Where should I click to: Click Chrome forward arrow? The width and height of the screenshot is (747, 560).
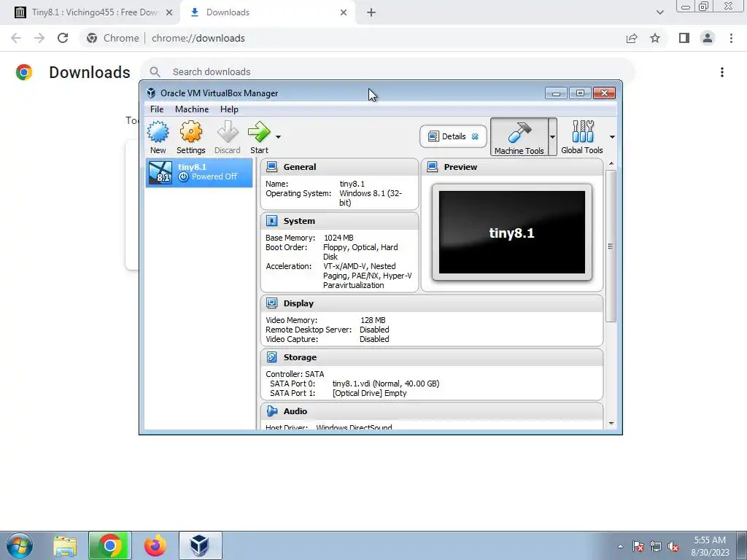(39, 38)
